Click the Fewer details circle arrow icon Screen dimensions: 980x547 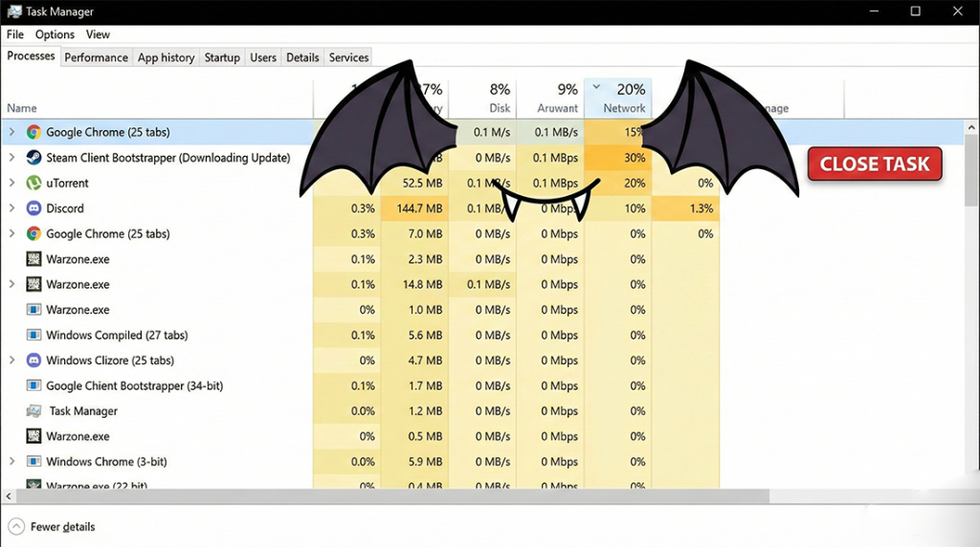(x=16, y=527)
